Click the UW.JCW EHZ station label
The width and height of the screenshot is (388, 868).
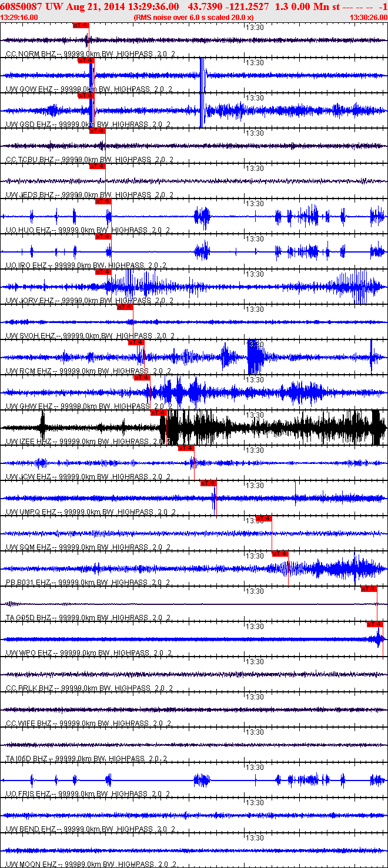[x=28, y=477]
